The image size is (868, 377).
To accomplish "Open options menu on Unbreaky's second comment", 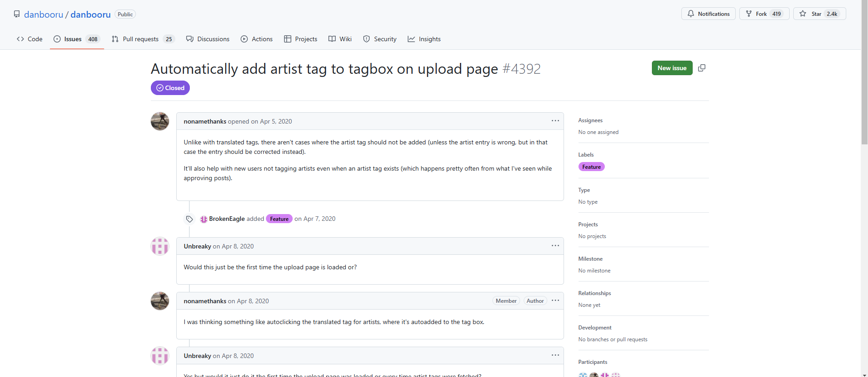I will click(555, 355).
